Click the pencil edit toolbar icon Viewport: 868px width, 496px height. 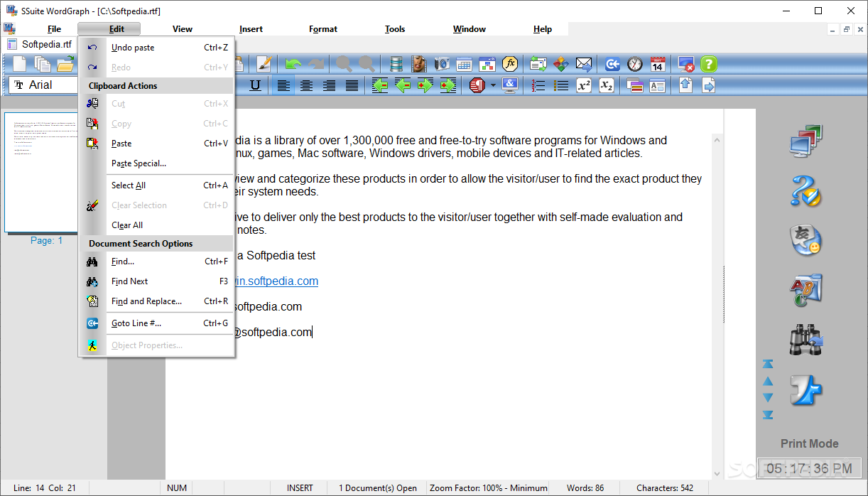coord(264,64)
